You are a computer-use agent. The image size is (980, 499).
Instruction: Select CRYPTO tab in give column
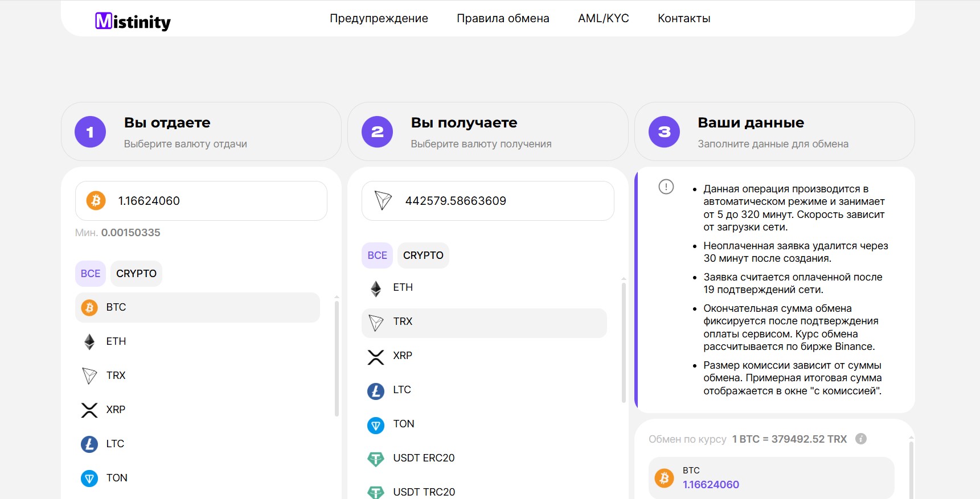136,274
